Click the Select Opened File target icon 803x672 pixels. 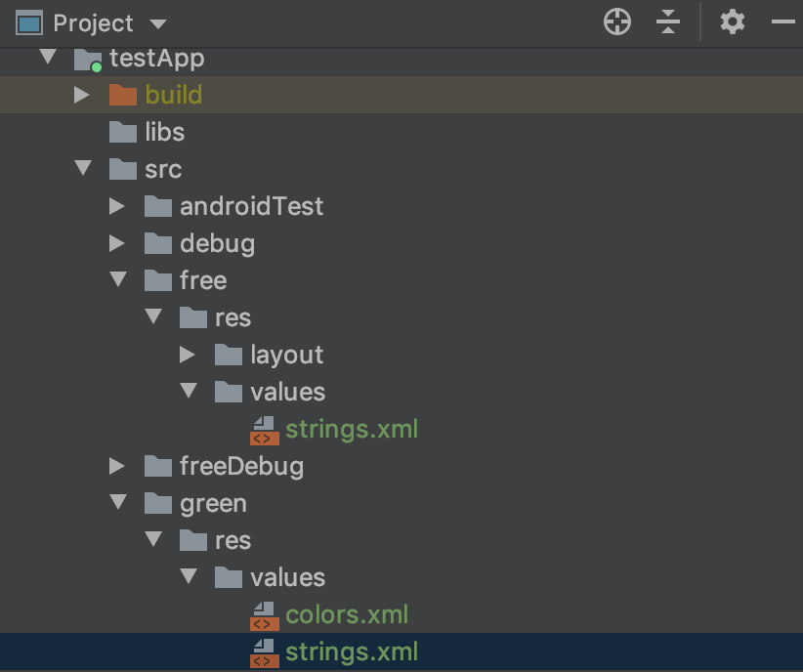tap(617, 22)
